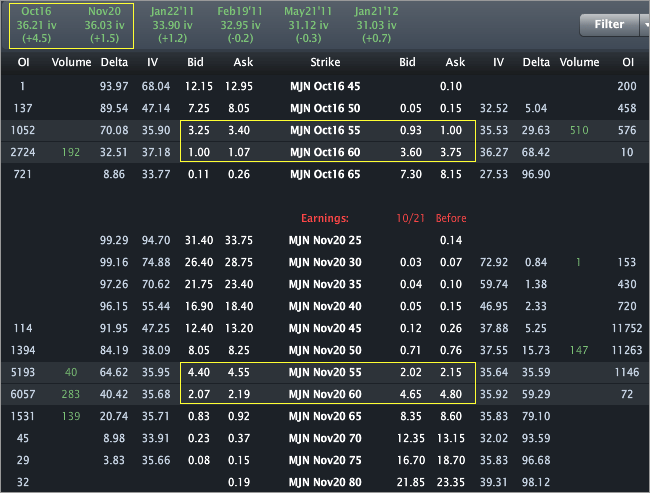Select the May21'11 expiration tab
Screen dimensions: 650x493
tap(308, 25)
